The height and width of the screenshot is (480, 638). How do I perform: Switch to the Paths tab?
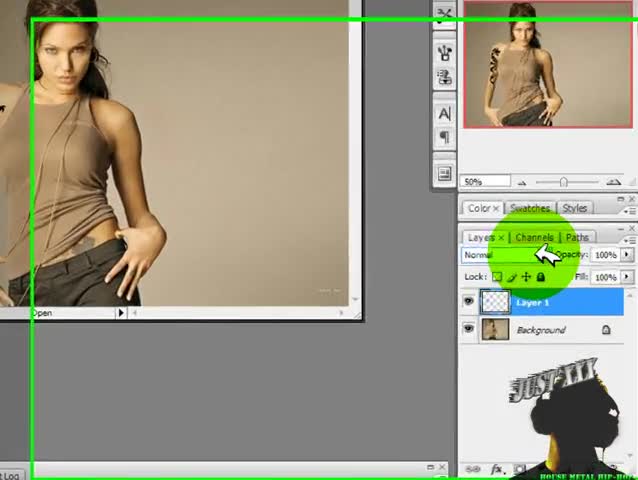tap(577, 237)
